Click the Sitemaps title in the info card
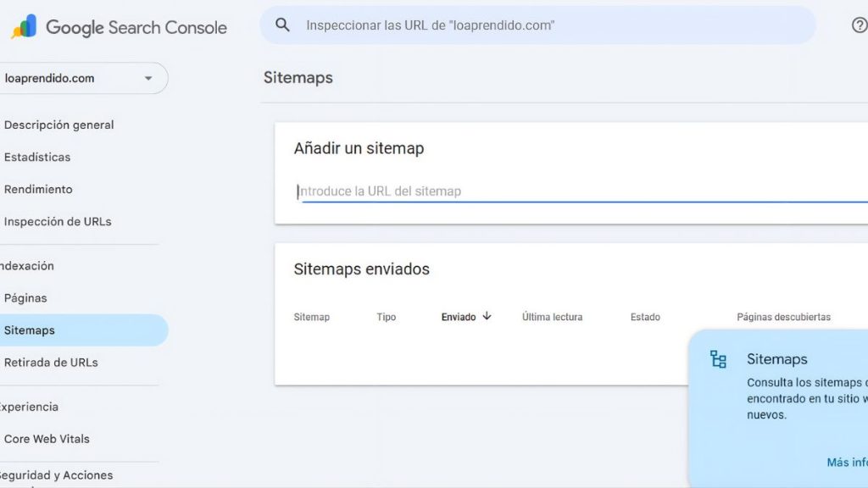The height and width of the screenshot is (488, 868). click(777, 359)
